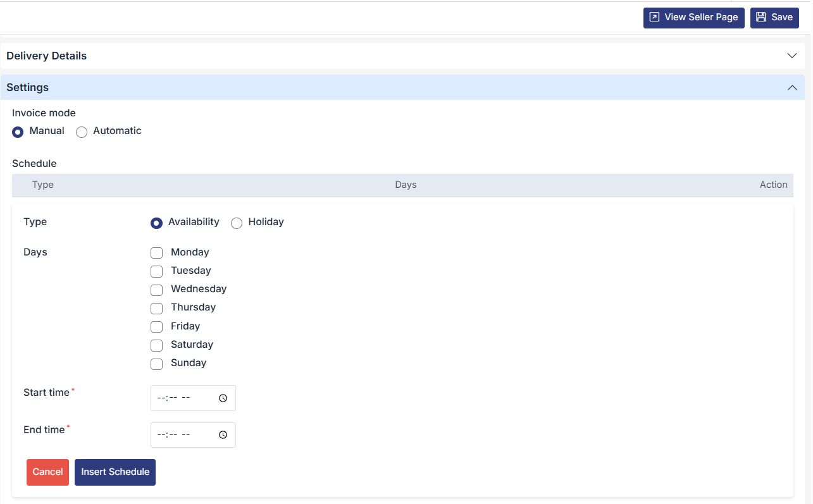Click the Start time input field
The height and width of the screenshot is (504, 813).
[183, 398]
